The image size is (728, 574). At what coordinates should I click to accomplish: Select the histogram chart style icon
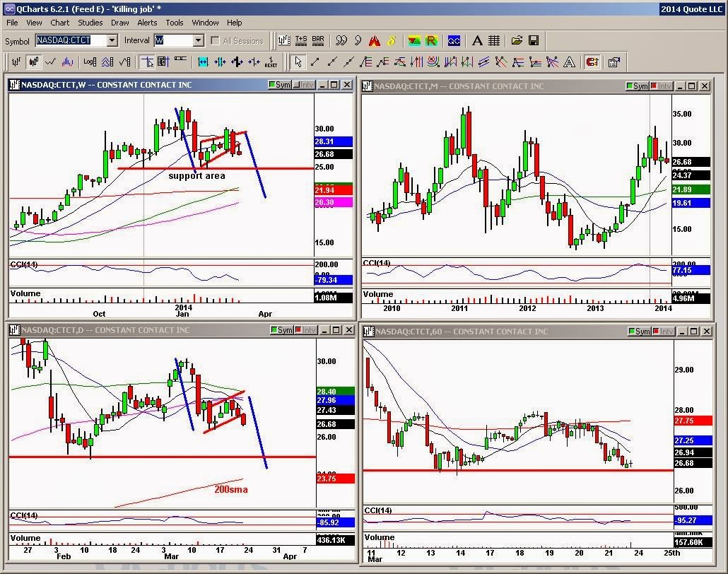pos(67,61)
